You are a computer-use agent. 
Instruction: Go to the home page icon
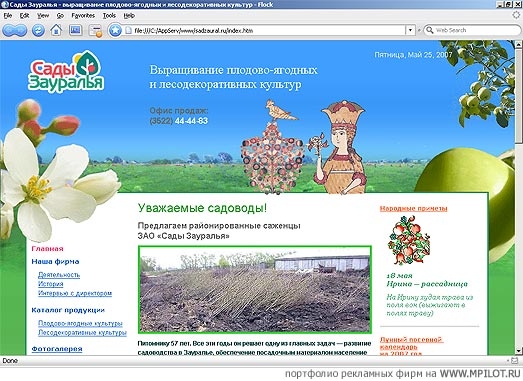56,30
